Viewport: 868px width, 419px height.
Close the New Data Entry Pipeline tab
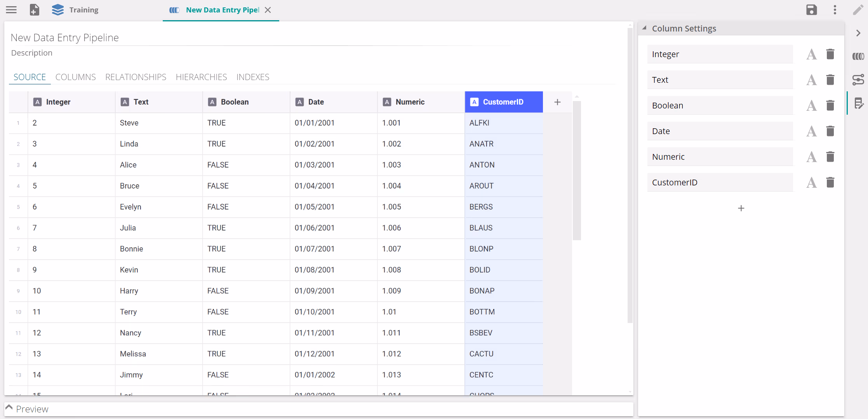click(268, 10)
